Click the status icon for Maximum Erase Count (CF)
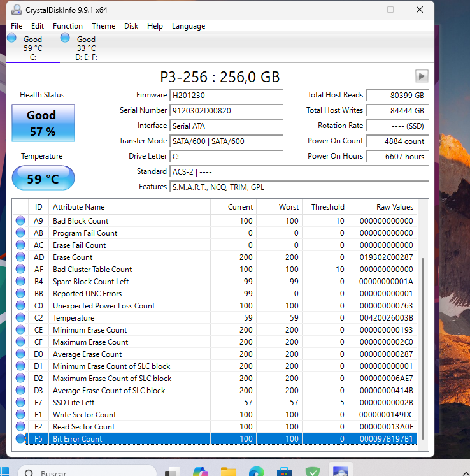Screen dimensions: 470x476 pos(20,342)
